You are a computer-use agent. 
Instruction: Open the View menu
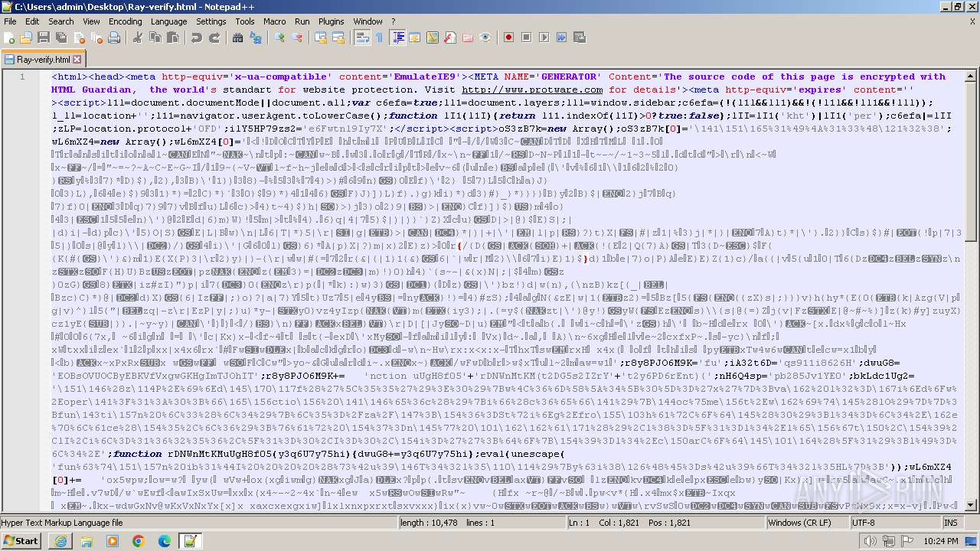(91, 21)
